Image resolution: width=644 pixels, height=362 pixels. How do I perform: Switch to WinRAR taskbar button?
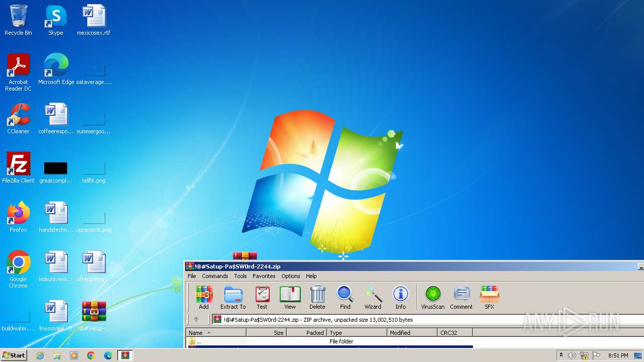click(x=125, y=355)
